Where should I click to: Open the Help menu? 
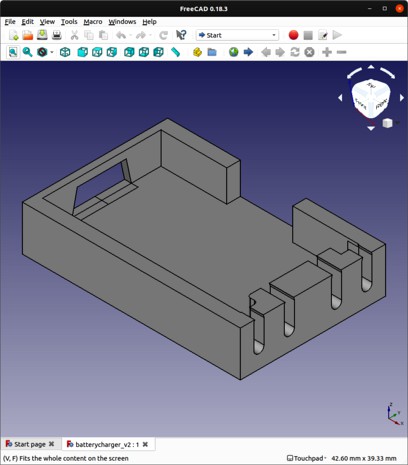click(x=149, y=22)
